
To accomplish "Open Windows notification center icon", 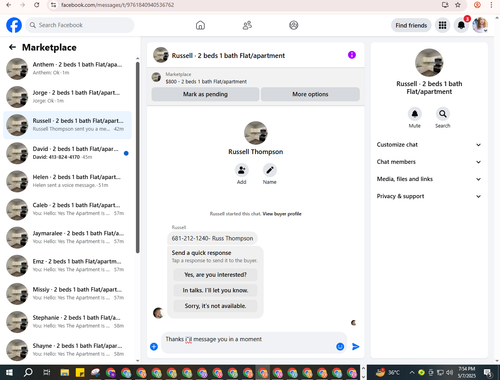I will 488,372.
